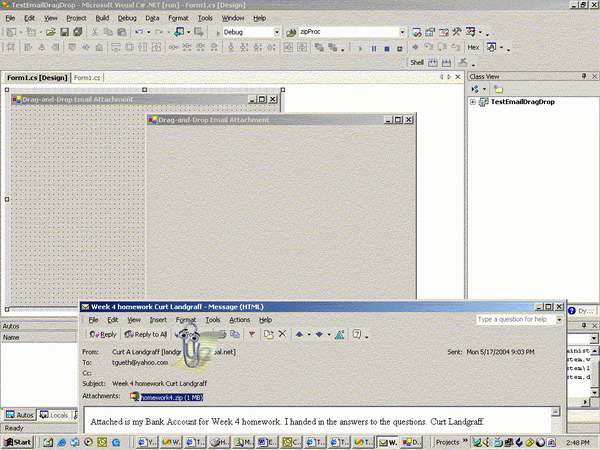The width and height of the screenshot is (600, 450).
Task: Click the Move to Folder icon
Action: tap(269, 334)
